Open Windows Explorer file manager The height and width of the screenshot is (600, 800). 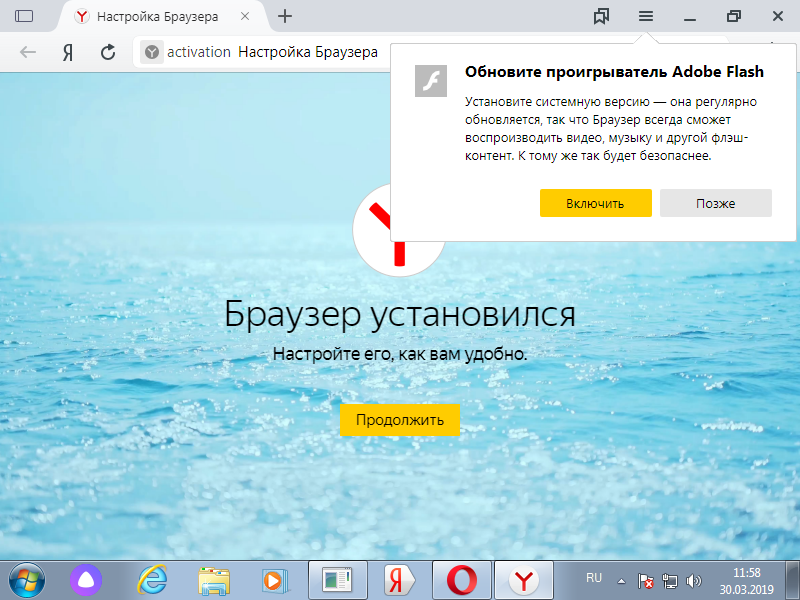click(214, 581)
